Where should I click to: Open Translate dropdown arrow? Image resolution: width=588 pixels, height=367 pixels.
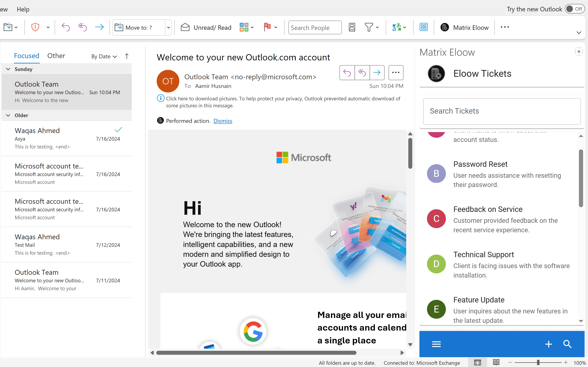[x=405, y=27]
